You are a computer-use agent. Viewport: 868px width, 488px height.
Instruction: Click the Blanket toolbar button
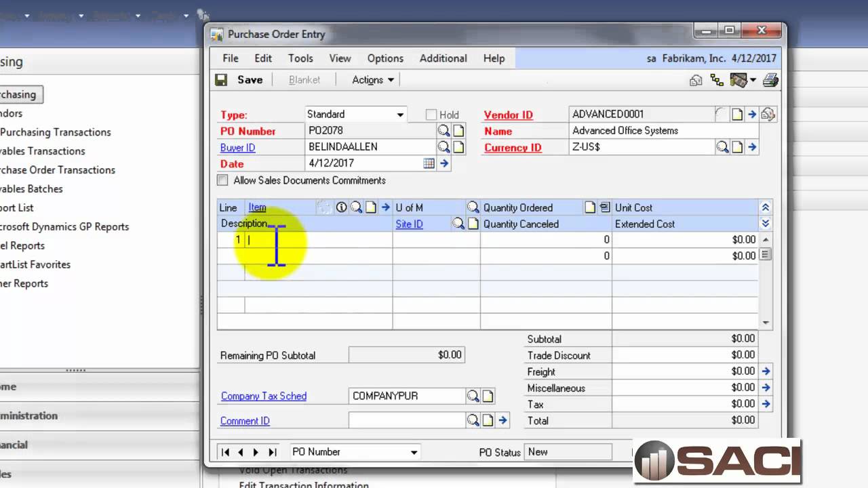[x=304, y=80]
